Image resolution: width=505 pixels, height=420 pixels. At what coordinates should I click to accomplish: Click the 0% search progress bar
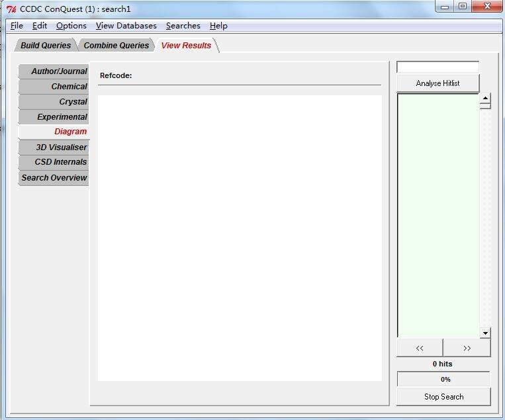click(443, 379)
